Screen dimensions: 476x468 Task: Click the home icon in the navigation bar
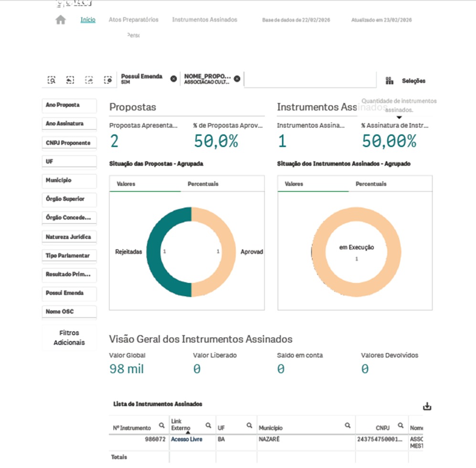tap(60, 20)
